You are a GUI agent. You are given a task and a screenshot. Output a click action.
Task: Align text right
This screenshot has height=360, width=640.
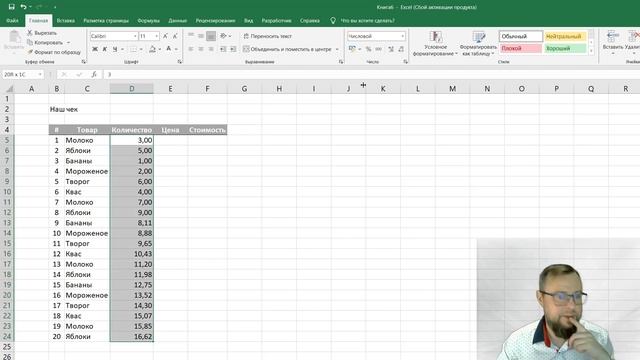211,49
